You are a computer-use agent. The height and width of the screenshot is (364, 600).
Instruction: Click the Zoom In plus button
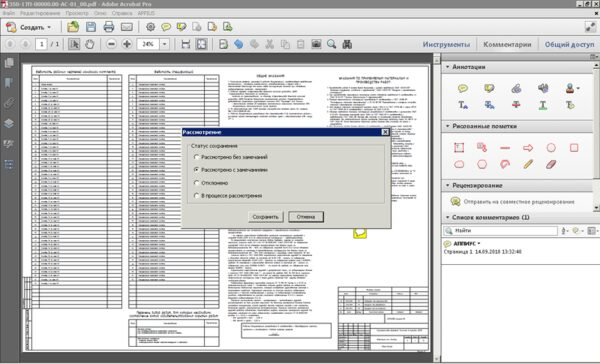click(127, 44)
